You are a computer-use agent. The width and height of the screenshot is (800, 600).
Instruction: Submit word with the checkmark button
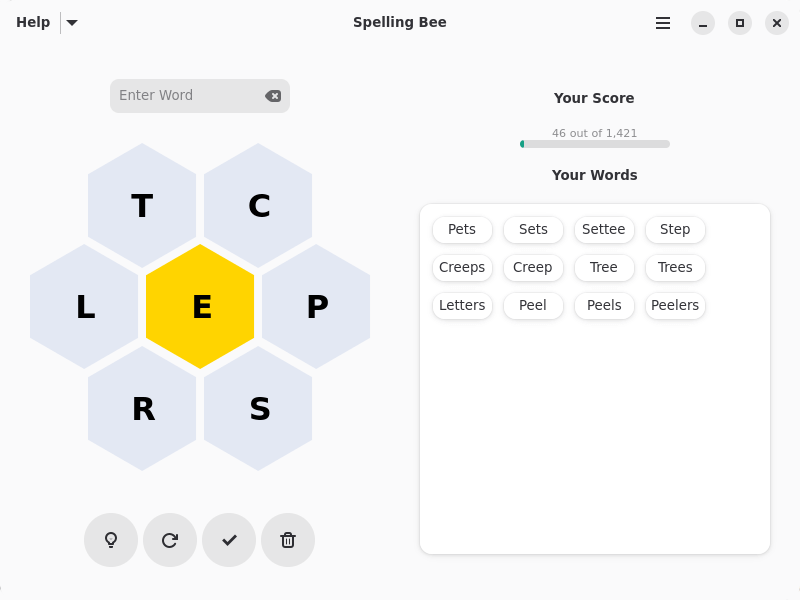(x=229, y=540)
